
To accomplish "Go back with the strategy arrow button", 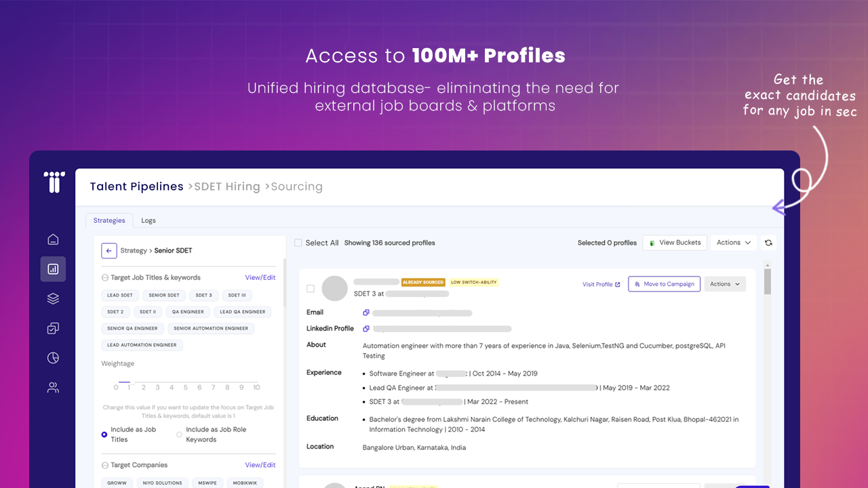I will point(108,251).
